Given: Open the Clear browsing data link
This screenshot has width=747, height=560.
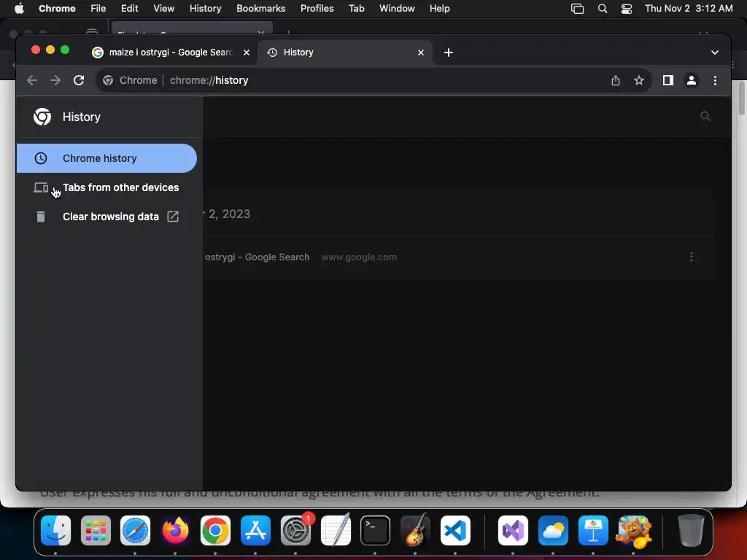Looking at the screenshot, I should (107, 217).
